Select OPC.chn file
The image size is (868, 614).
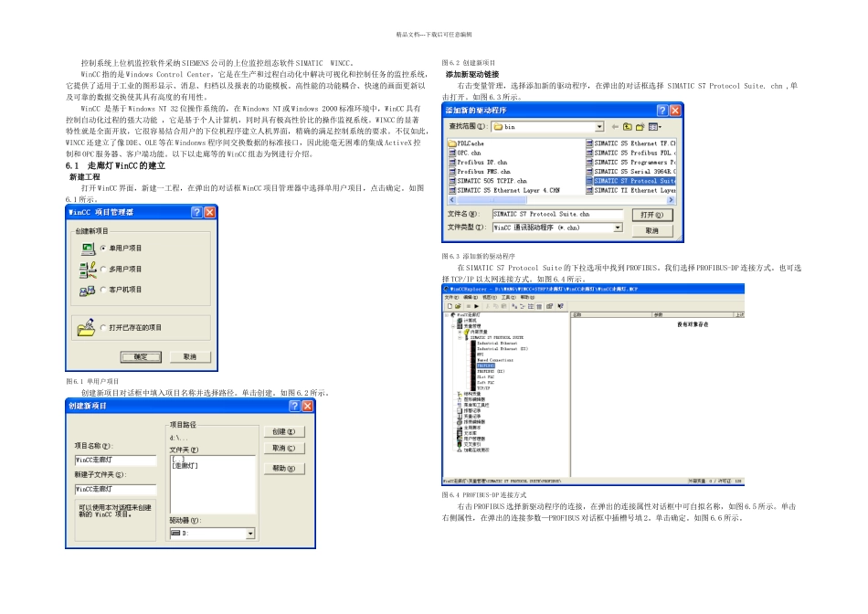click(x=464, y=153)
